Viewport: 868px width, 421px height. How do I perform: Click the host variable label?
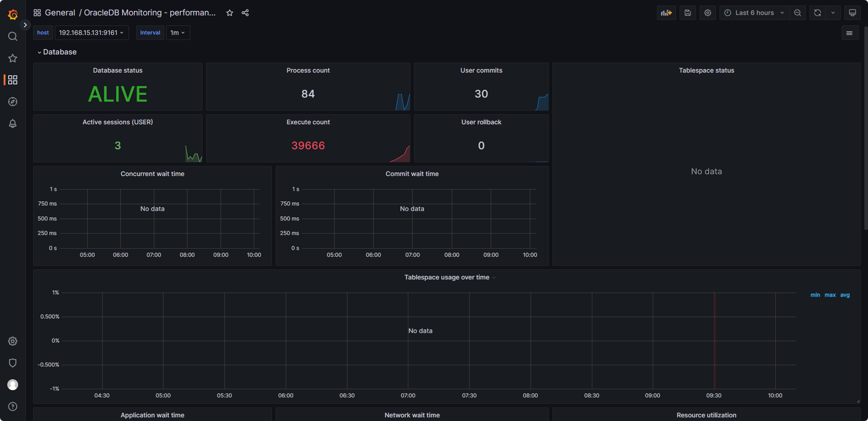coord(43,33)
